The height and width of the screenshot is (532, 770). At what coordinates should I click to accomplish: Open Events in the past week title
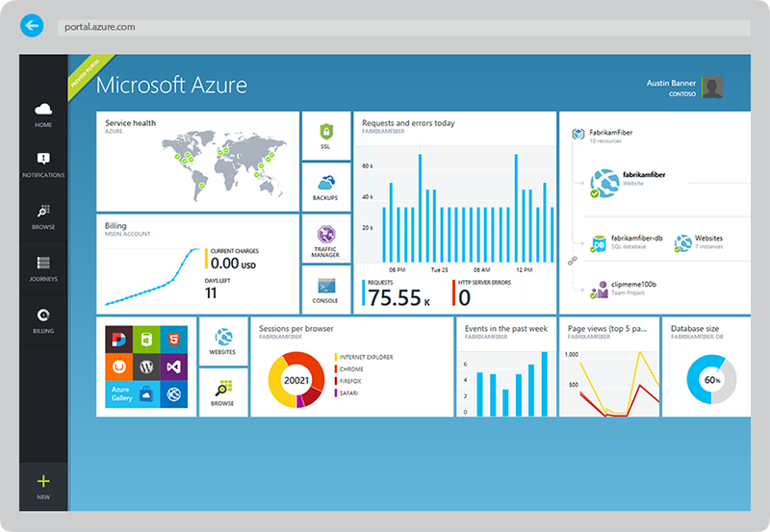pyautogui.click(x=506, y=329)
